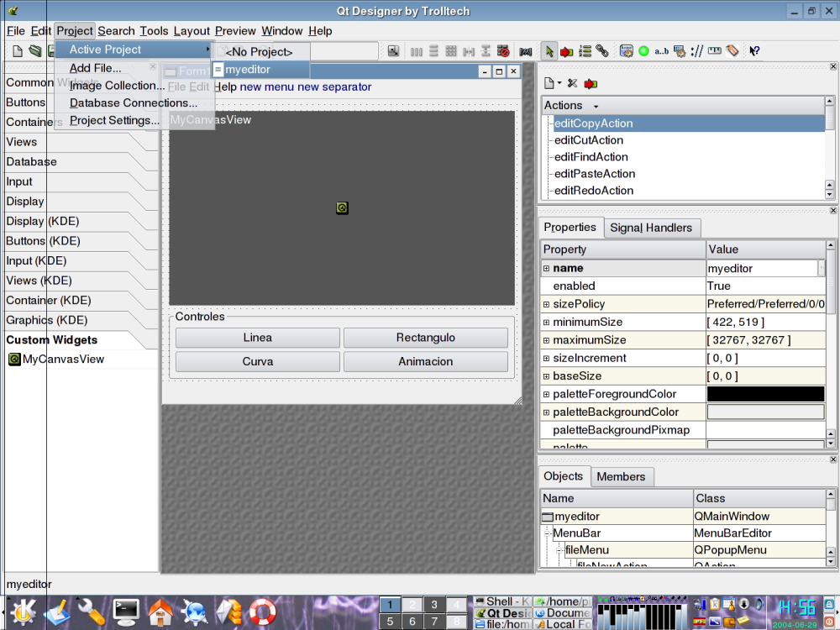
Task: Open the Layout menu
Action: (x=192, y=31)
